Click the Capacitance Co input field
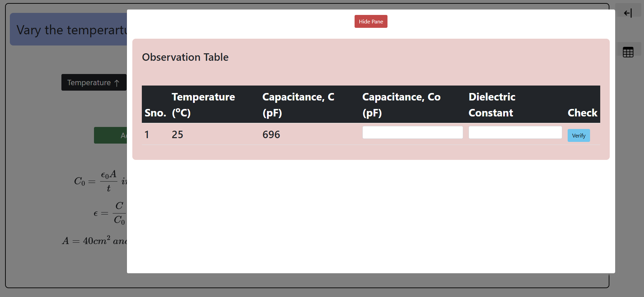The height and width of the screenshot is (297, 644). coord(412,132)
